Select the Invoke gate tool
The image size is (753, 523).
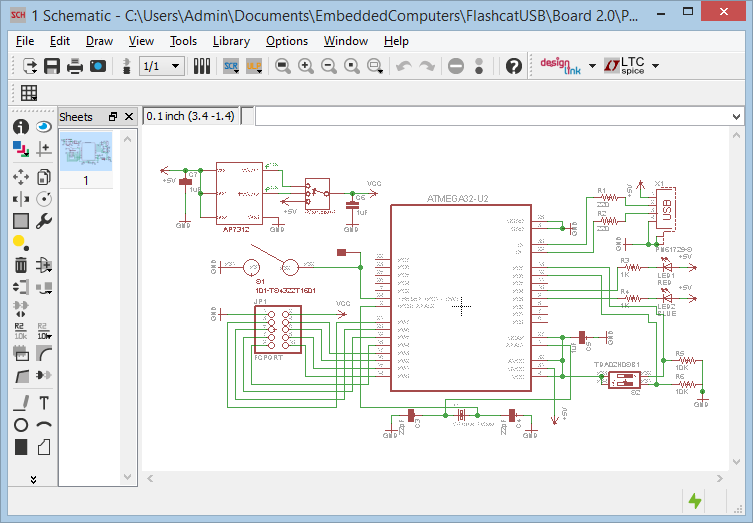(x=44, y=375)
